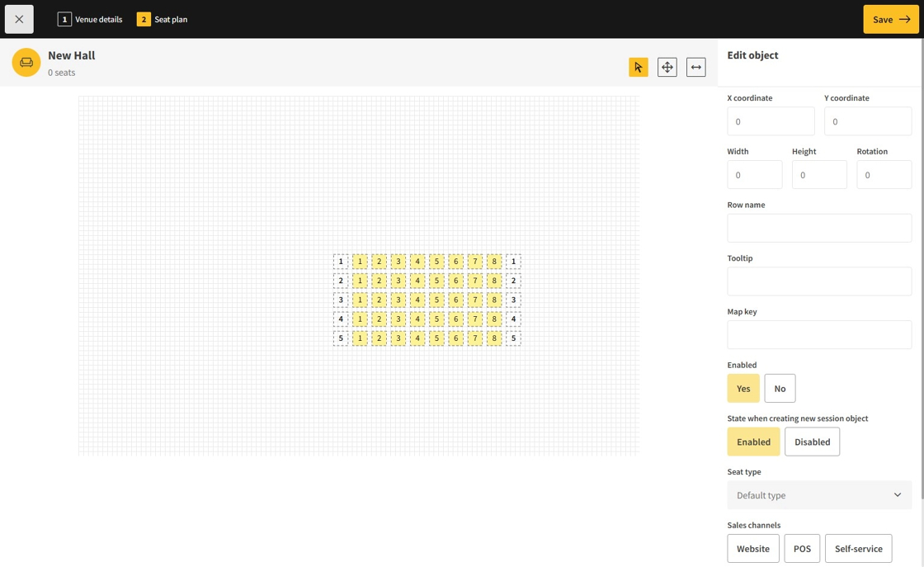Screen dimensions: 924x567
Task: Choose Disabled state for new session object
Action: 812,442
